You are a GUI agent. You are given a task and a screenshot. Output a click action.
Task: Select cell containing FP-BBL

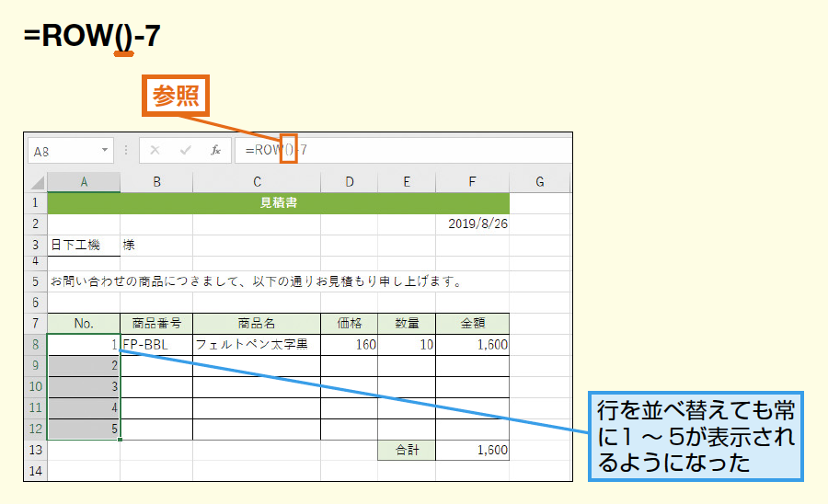click(156, 345)
